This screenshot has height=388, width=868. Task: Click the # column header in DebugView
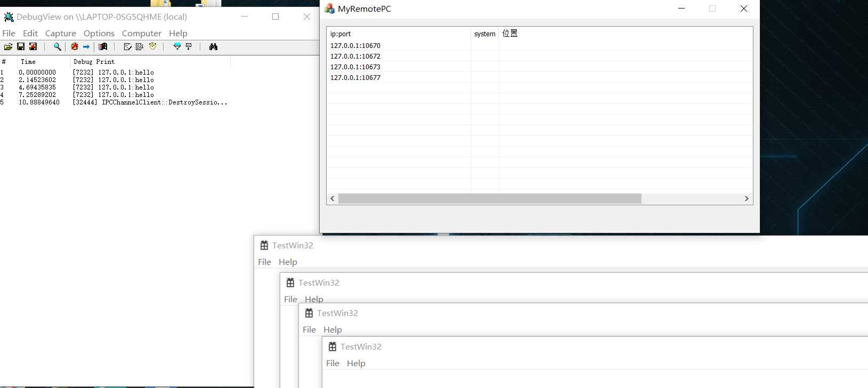tap(9, 62)
